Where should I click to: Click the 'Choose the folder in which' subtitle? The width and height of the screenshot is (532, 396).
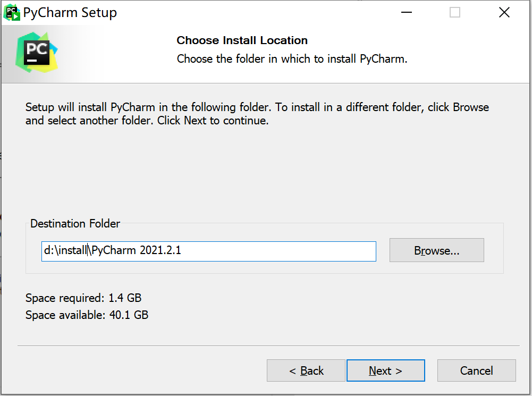point(292,58)
